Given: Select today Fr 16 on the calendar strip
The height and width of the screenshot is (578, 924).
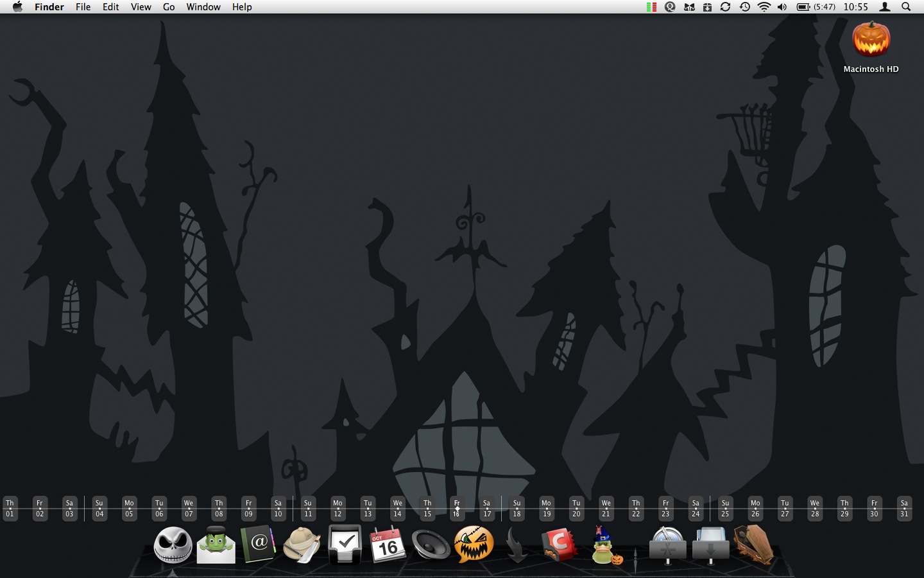Looking at the screenshot, I should [x=457, y=509].
